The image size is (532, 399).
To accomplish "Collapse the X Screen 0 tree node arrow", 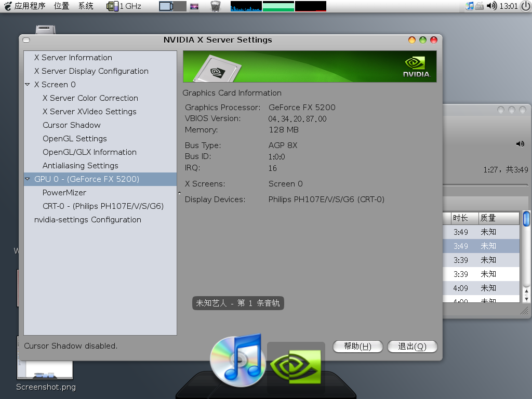I will click(x=28, y=85).
